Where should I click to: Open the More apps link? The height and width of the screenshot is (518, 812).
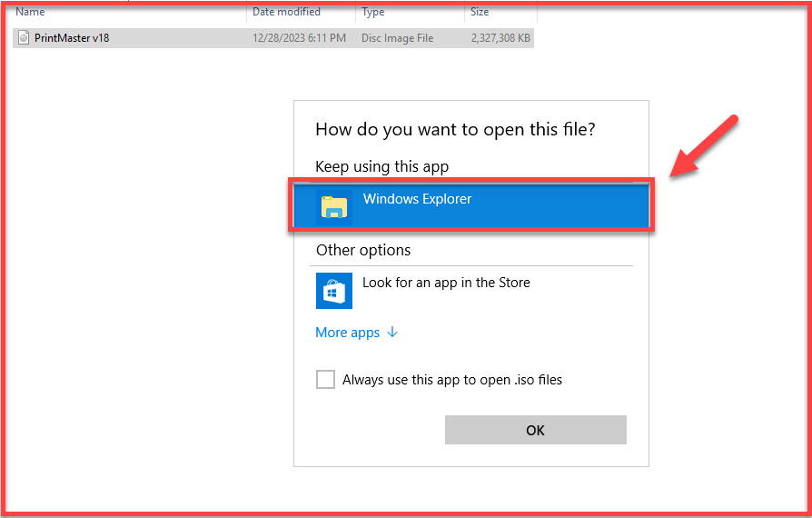pyautogui.click(x=348, y=333)
